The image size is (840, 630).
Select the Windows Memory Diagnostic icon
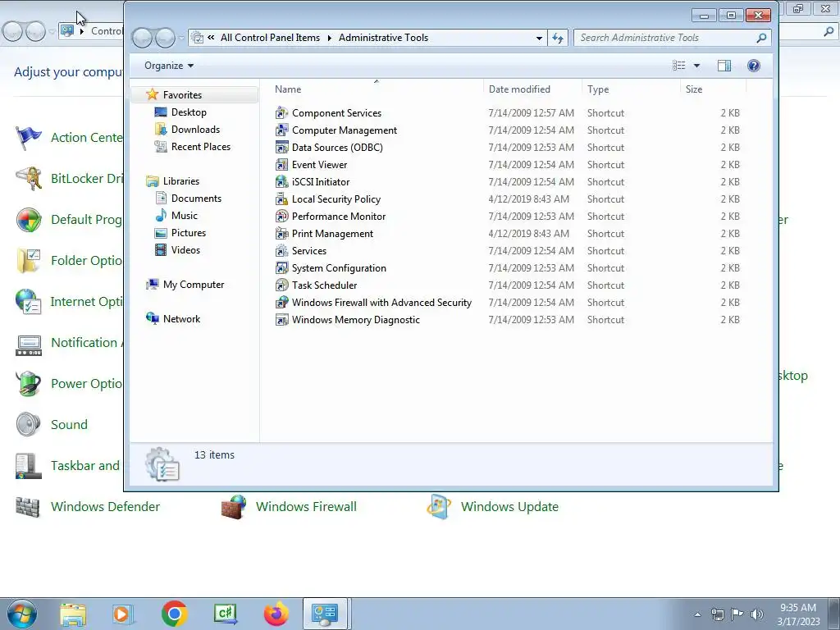282,320
